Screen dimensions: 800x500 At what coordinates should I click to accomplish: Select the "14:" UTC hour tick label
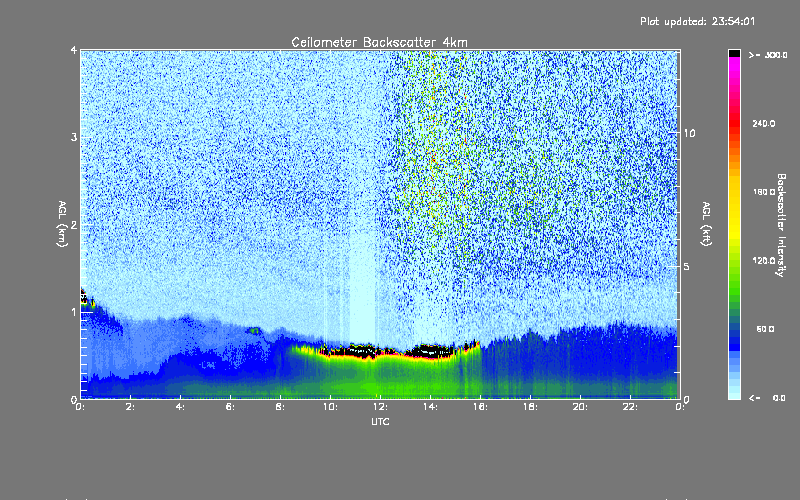(x=431, y=407)
